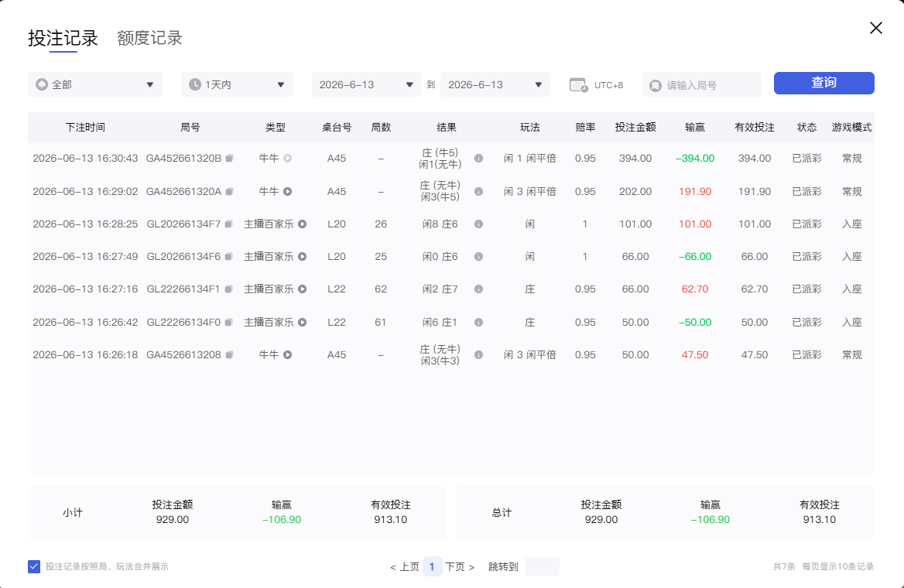904x588 pixels.
Task: Click win/loss value -394.00
Action: tap(695, 158)
